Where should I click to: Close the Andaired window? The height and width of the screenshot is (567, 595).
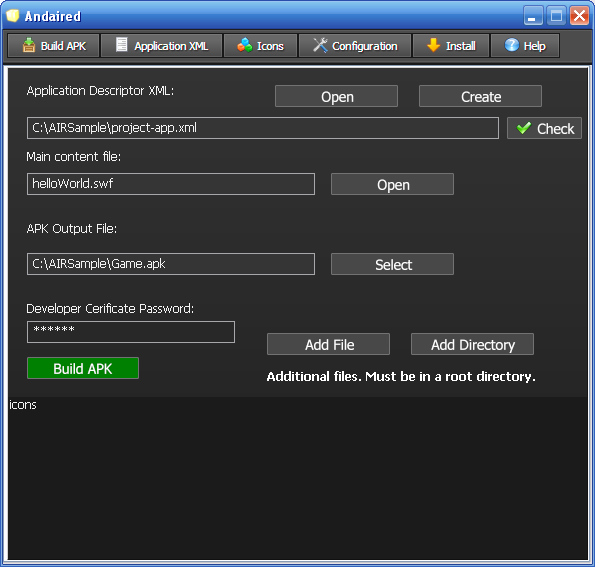[x=579, y=16]
